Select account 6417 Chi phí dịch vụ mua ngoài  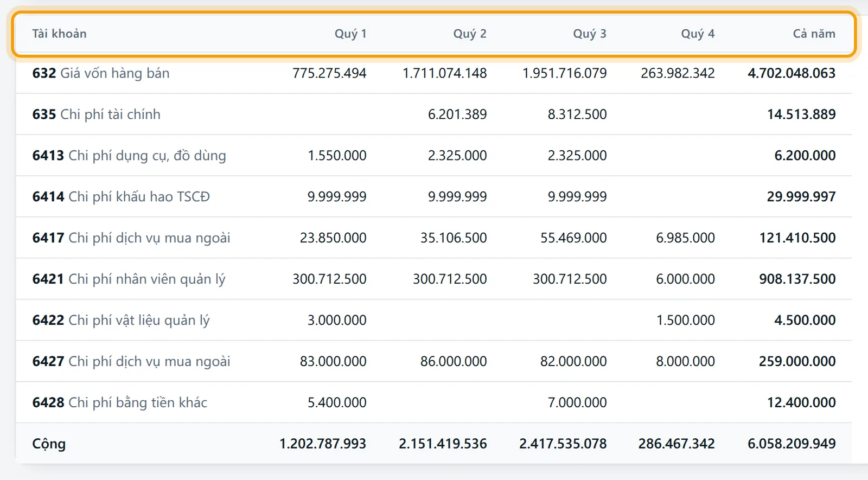[x=131, y=238]
